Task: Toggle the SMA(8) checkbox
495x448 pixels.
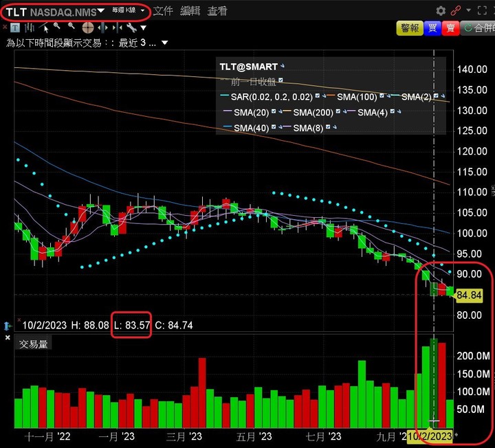Action: (328, 126)
